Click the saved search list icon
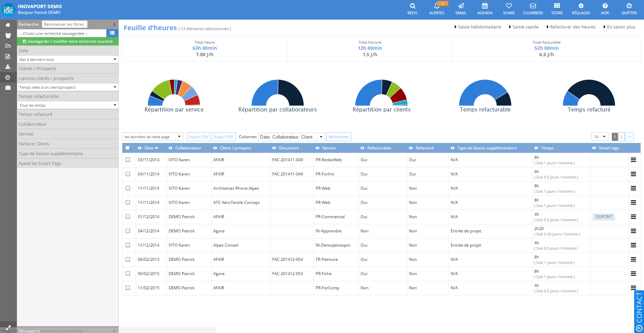 112,33
